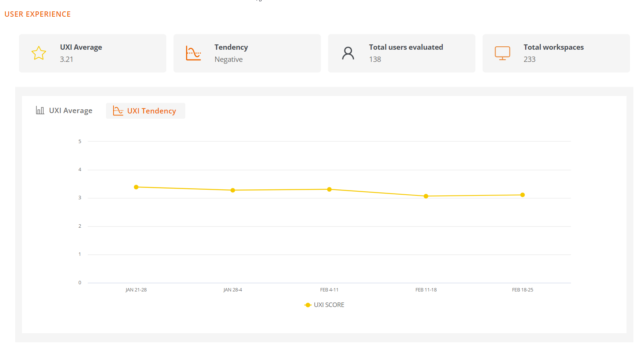Select the FEB 18-25 data point
Image resolution: width=644 pixels, height=348 pixels.
(522, 195)
